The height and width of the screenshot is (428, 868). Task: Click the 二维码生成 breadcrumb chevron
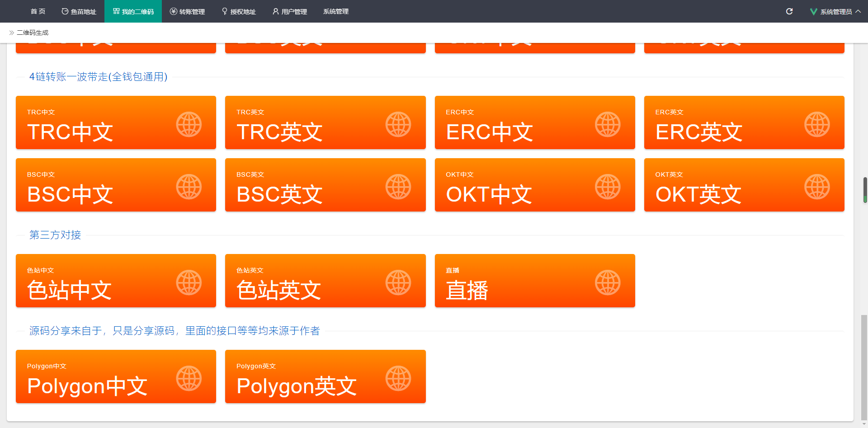click(12, 33)
